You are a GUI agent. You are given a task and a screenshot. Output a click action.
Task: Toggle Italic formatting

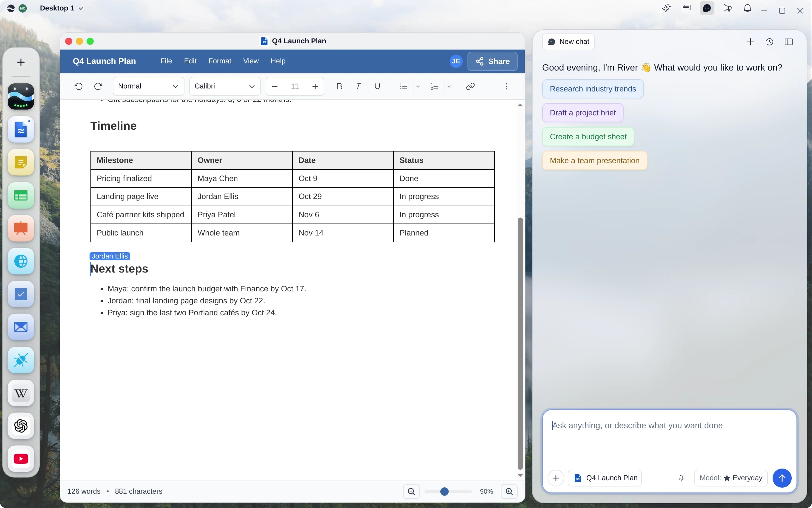coord(358,86)
